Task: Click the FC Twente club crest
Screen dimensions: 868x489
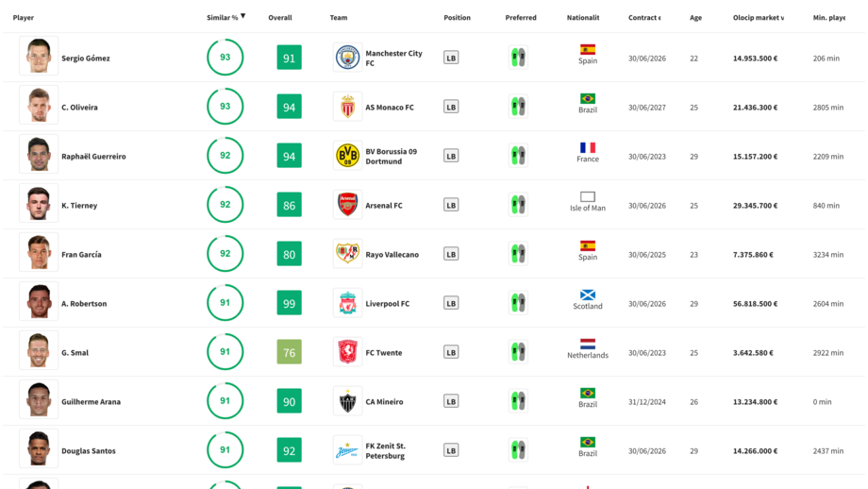Action: tap(347, 352)
